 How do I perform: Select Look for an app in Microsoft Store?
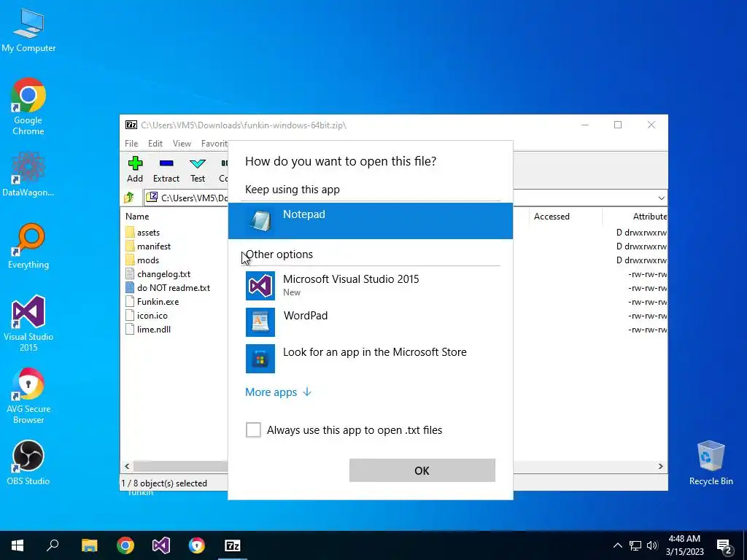point(370,358)
